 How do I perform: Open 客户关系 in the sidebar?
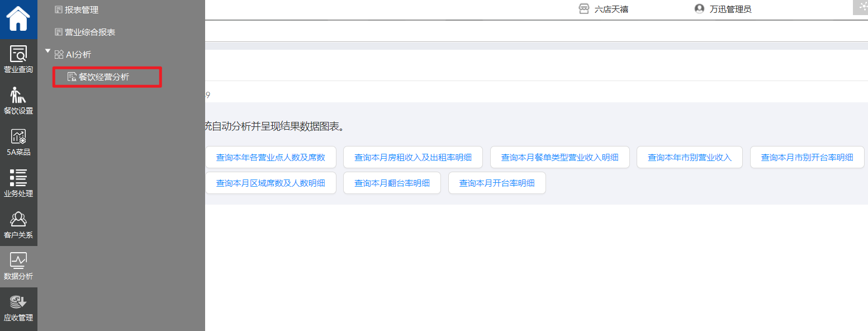coord(18,225)
